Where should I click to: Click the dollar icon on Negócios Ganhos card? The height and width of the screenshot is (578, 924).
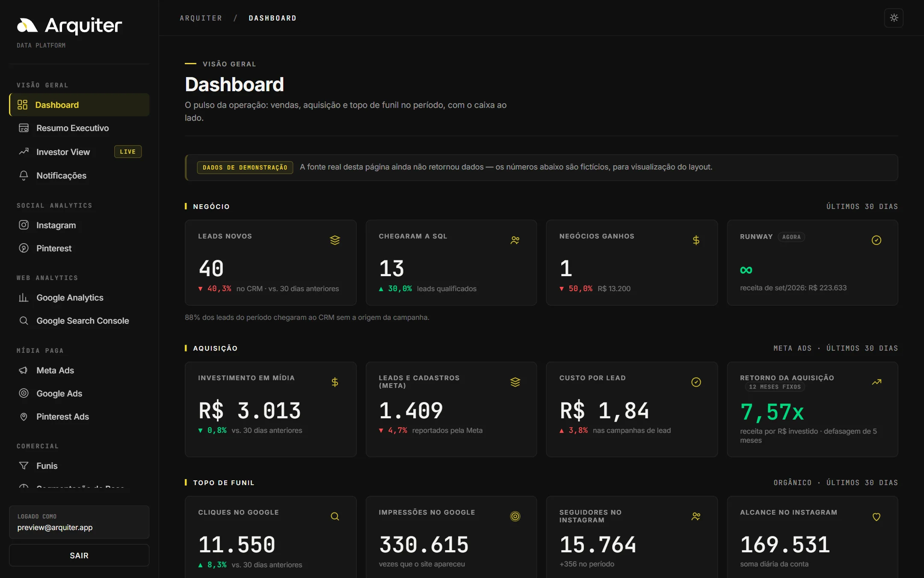pos(696,240)
